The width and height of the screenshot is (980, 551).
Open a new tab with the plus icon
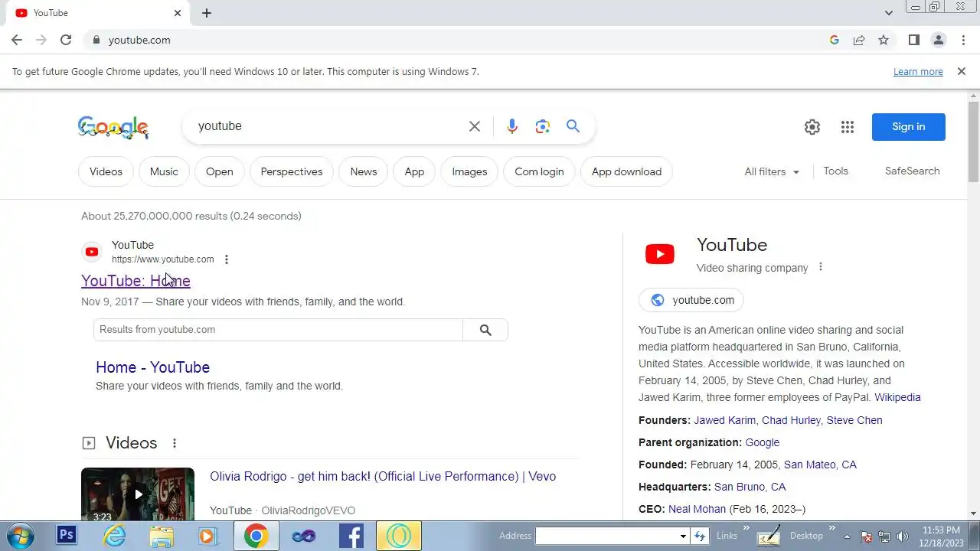[x=207, y=13]
